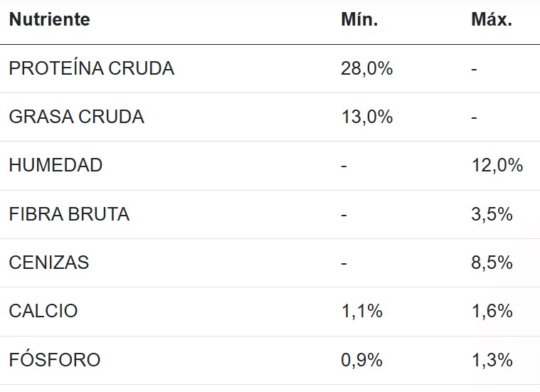Click the 1,3% phosphorus maximum value
Image resolution: width=540 pixels, height=392 pixels.
point(492,360)
